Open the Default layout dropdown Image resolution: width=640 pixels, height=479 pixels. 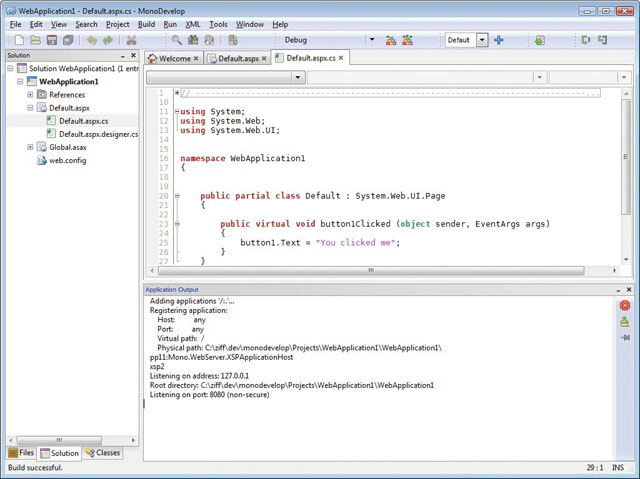(482, 40)
